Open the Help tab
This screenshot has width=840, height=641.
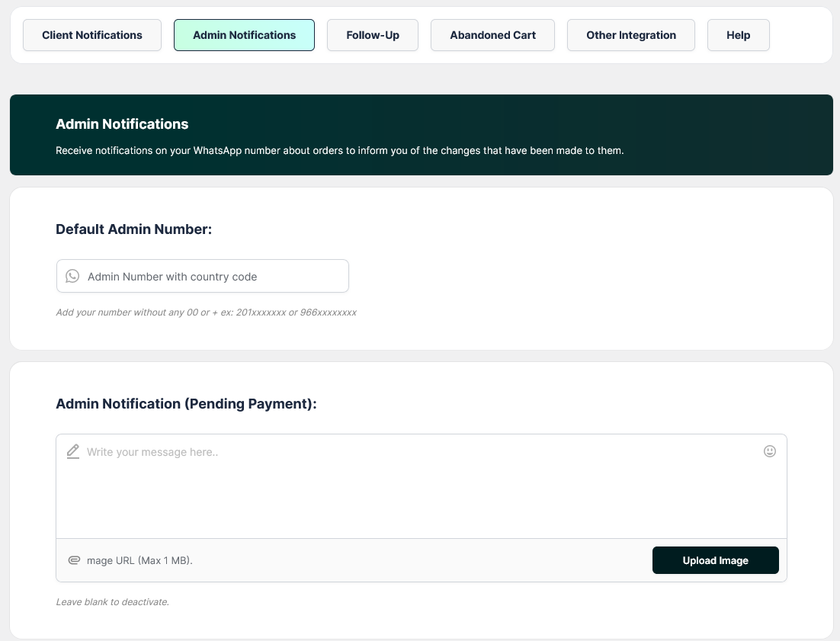(x=738, y=35)
